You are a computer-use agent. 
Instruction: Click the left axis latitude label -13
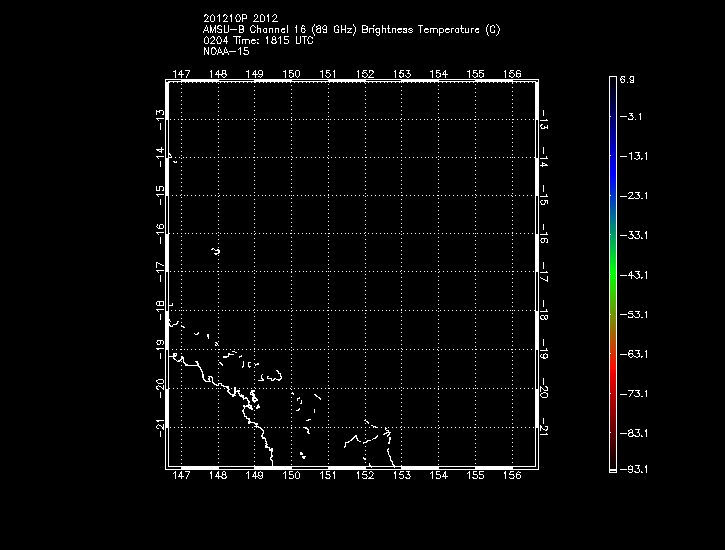point(159,117)
